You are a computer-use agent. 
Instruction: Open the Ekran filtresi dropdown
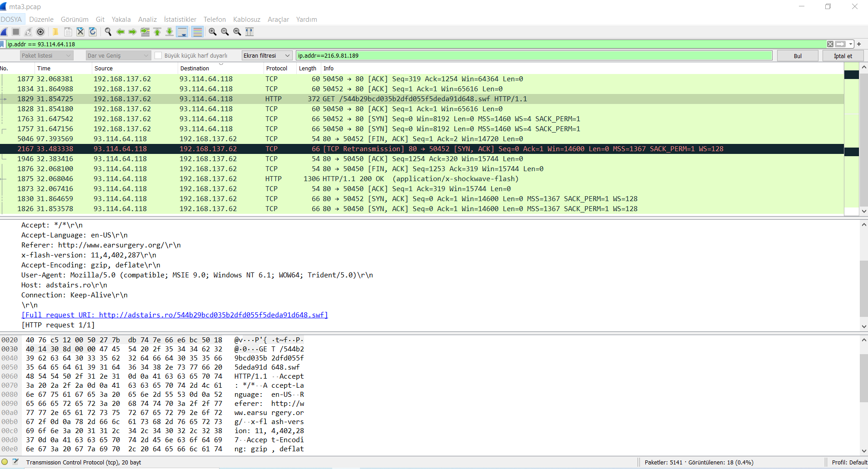coord(267,55)
